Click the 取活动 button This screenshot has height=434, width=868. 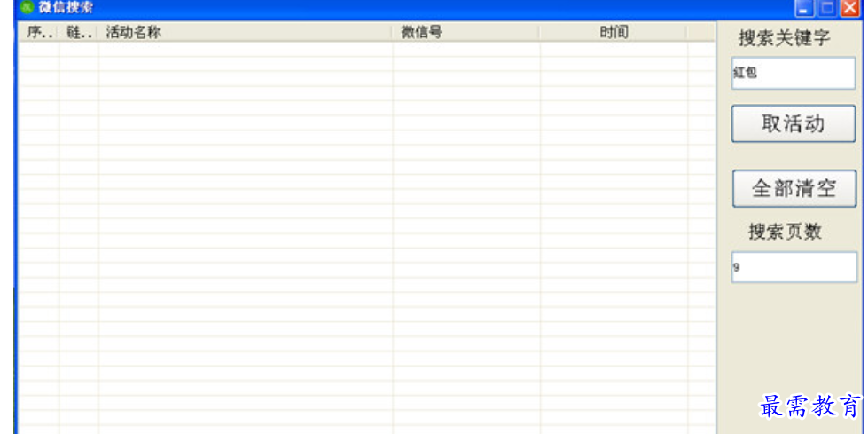click(x=794, y=123)
